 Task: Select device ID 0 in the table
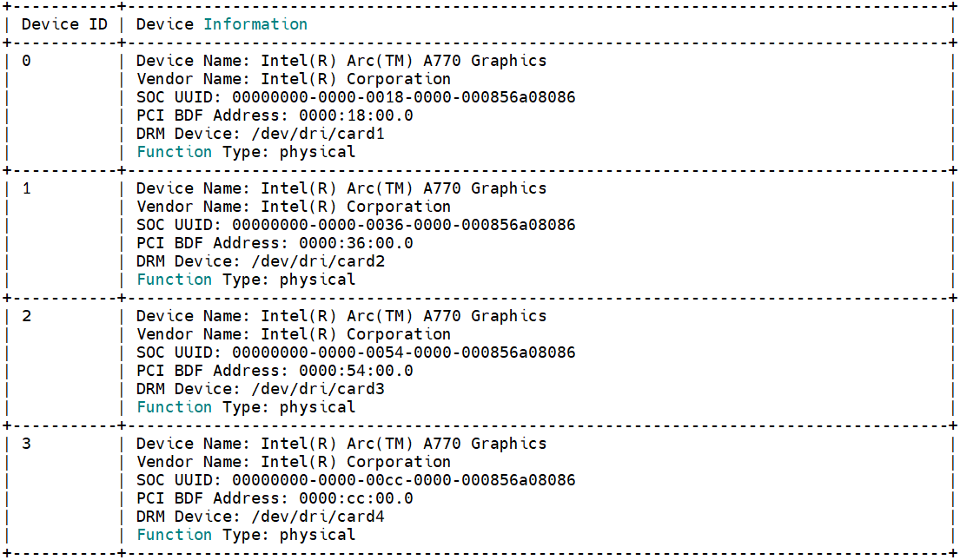[26, 61]
